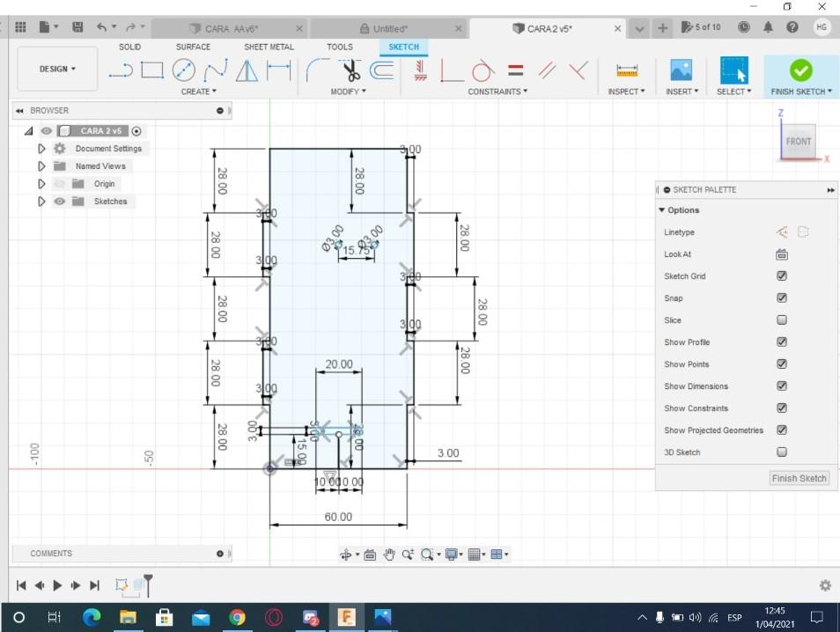Screen dimensions: 840x632
Task: Open the job status clock icon
Action: coord(744,26)
